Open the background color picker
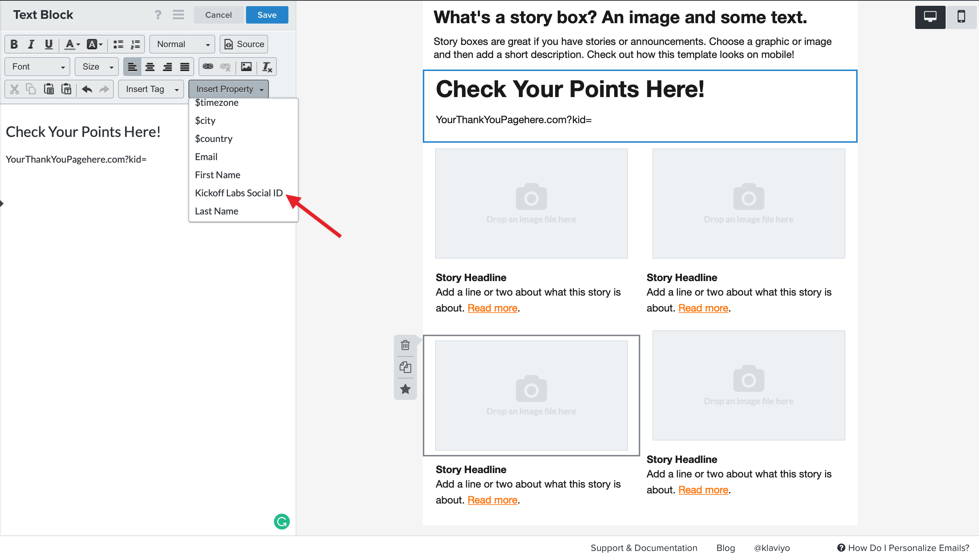The width and height of the screenshot is (979, 560). (94, 44)
